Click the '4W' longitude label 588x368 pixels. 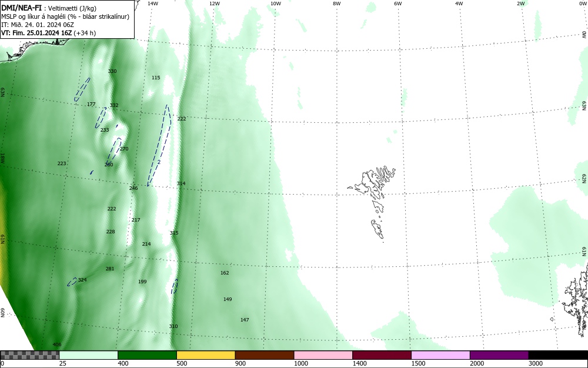459,4
